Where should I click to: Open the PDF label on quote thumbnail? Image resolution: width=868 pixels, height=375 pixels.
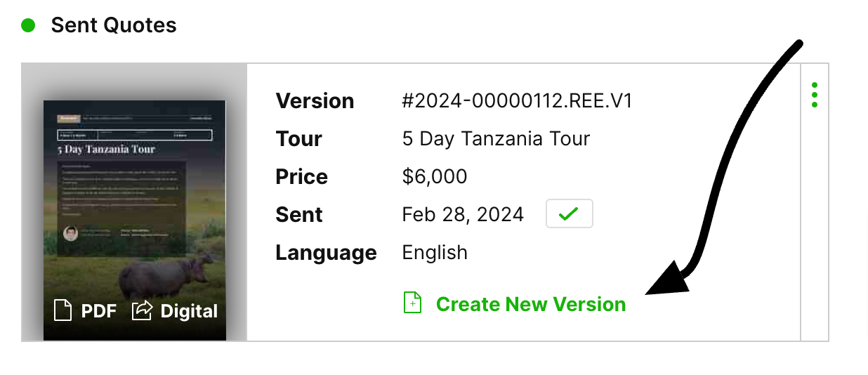tap(99, 311)
